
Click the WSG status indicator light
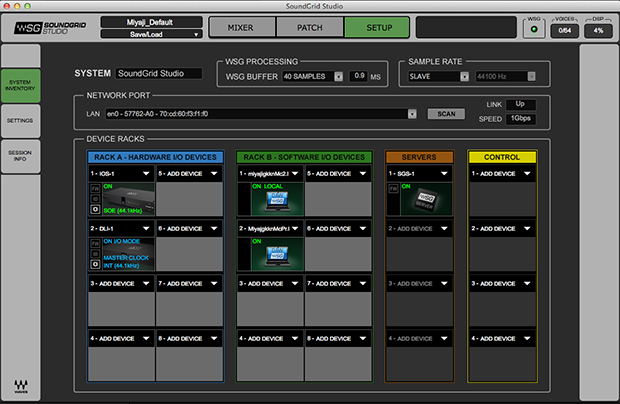534,29
